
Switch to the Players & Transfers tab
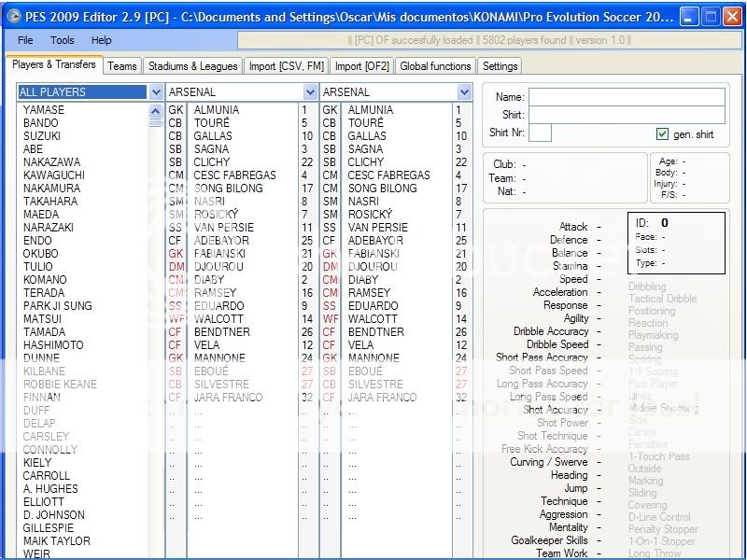54,64
